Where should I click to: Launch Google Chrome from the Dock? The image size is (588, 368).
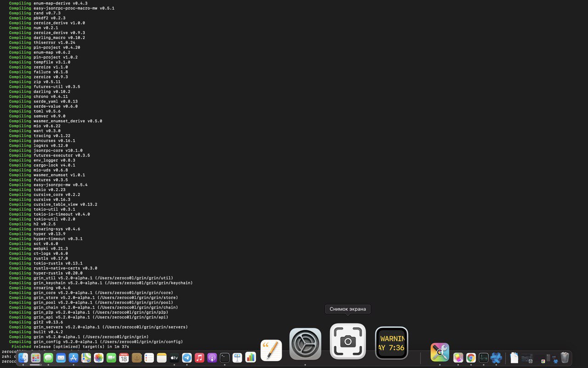(x=471, y=357)
